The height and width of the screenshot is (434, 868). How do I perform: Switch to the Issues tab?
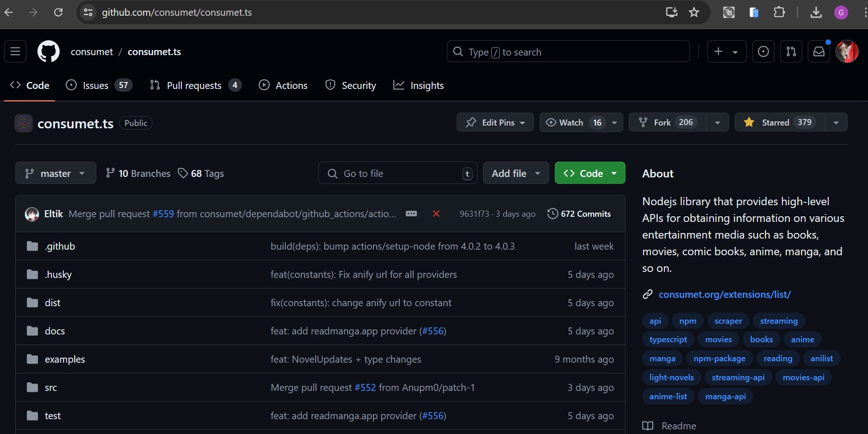click(99, 86)
